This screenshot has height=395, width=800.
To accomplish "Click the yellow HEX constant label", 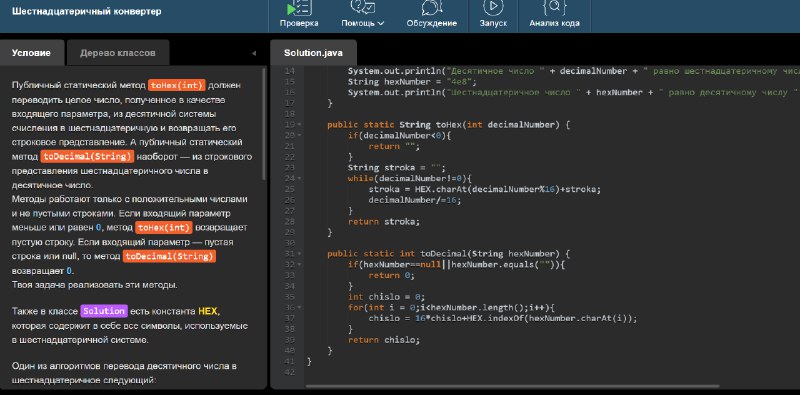I will pyautogui.click(x=208, y=311).
